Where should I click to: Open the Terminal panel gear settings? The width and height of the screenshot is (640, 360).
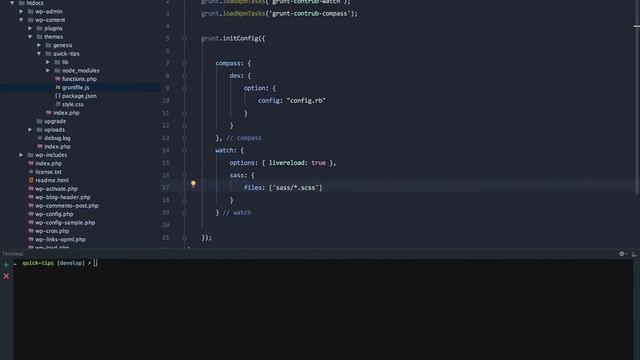[622, 253]
